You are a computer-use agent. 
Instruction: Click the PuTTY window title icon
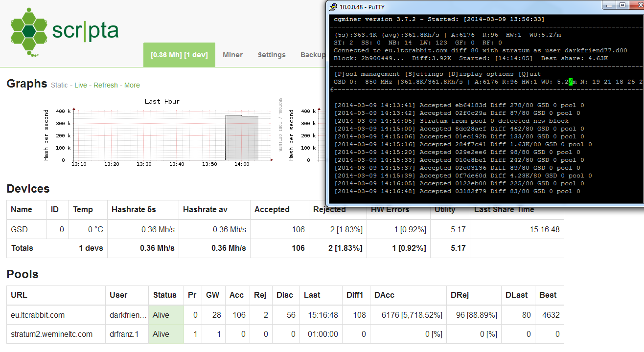(x=333, y=7)
